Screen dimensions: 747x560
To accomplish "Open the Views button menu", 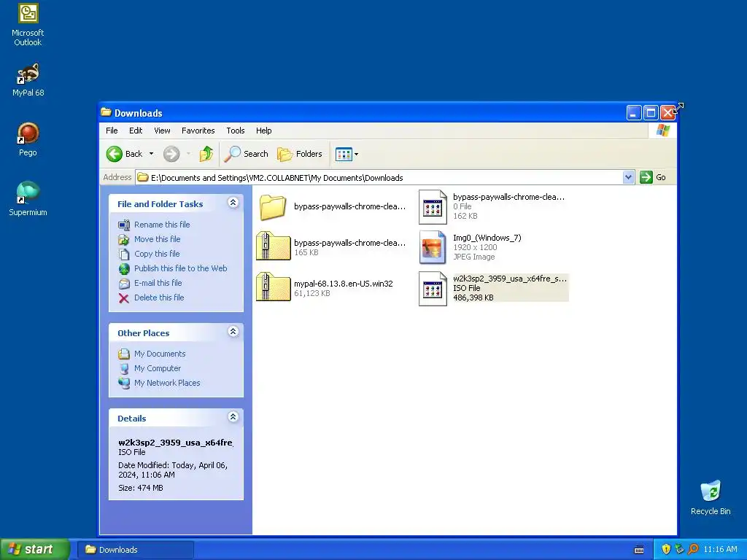I will (x=347, y=154).
